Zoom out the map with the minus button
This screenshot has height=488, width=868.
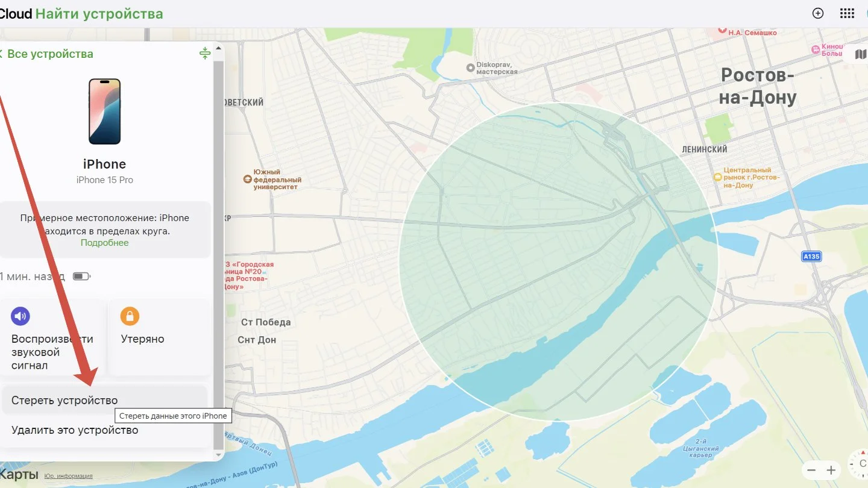pos(811,471)
